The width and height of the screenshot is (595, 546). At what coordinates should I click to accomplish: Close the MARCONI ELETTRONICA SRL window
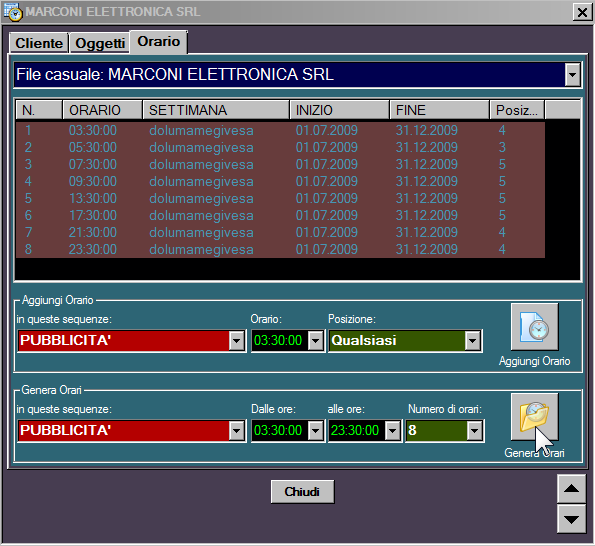(582, 12)
